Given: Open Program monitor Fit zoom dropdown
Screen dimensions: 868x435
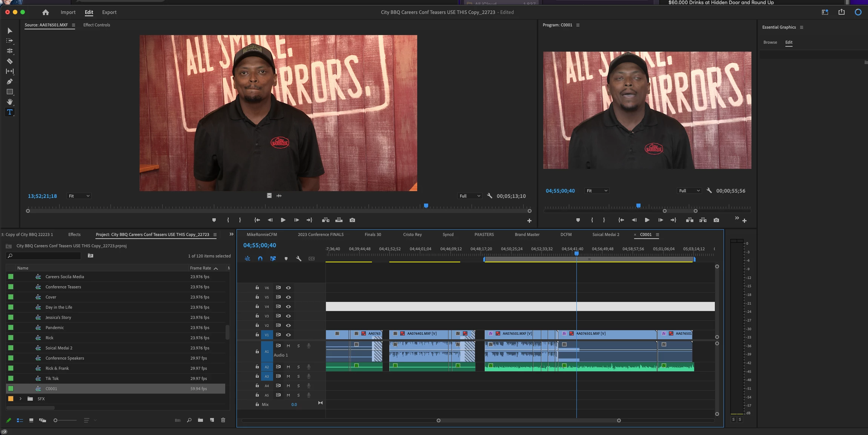Looking at the screenshot, I should point(597,191).
